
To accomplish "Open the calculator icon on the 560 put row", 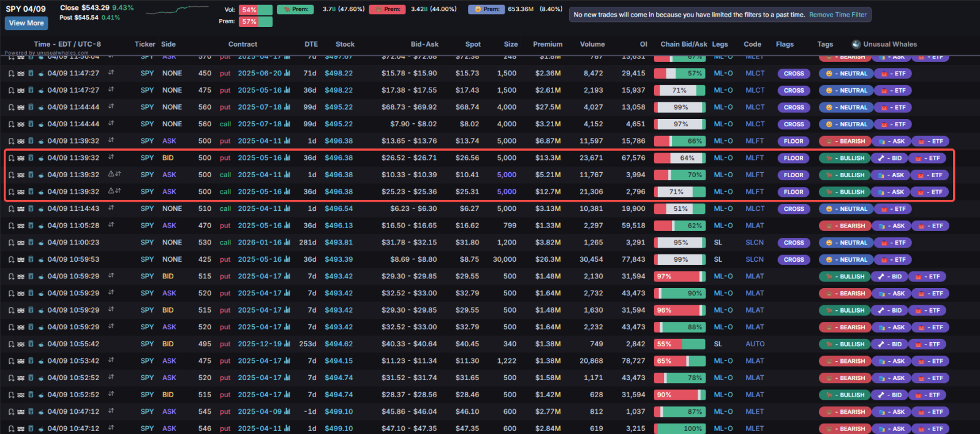I will point(31,107).
